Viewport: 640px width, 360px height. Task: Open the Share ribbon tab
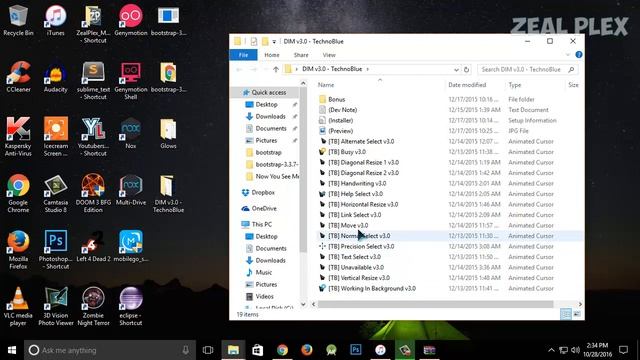(x=301, y=55)
